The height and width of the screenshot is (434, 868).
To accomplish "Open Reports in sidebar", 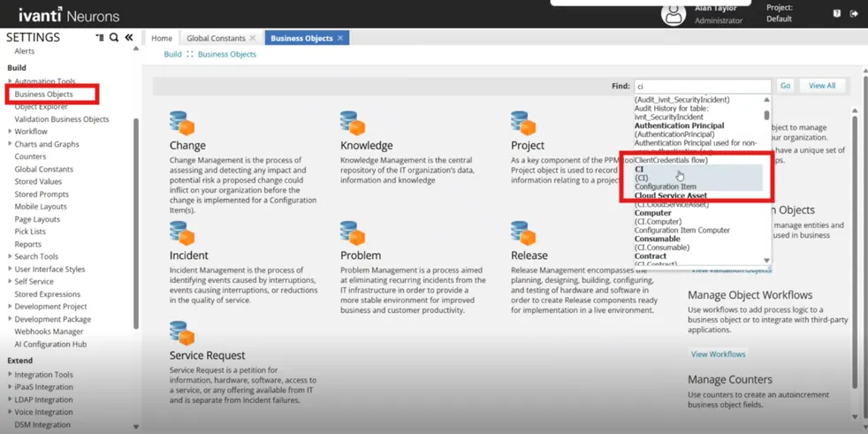I will coord(27,244).
